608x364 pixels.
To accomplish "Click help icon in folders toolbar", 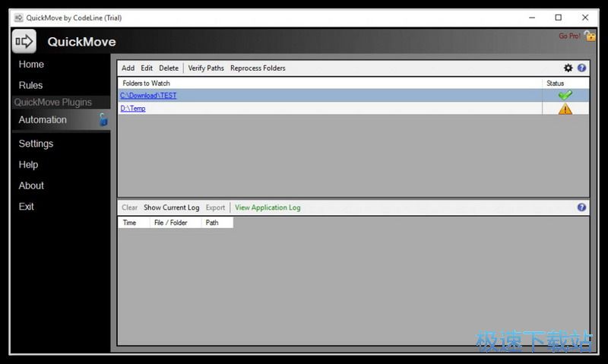I will coord(581,68).
